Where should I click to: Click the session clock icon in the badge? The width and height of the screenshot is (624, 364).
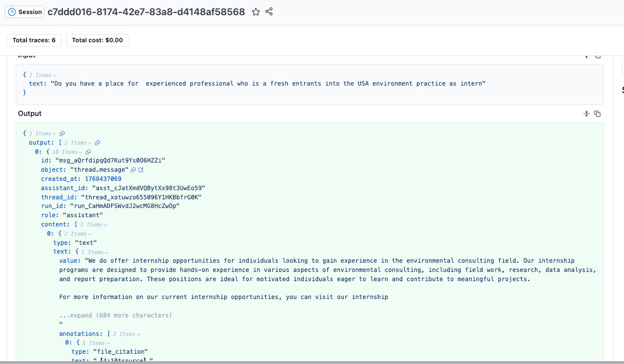pyautogui.click(x=12, y=12)
